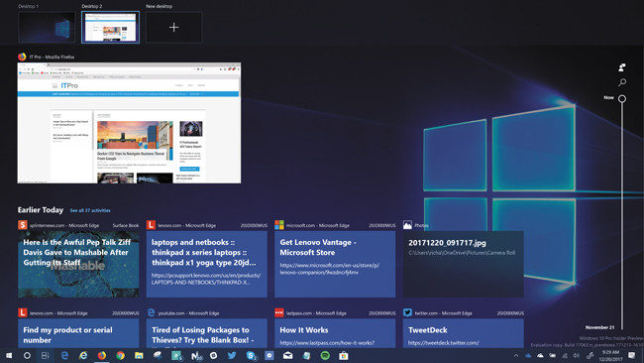Toggle the Task View taskbar button
Image resolution: width=644 pixels, height=363 pixels.
45,356
